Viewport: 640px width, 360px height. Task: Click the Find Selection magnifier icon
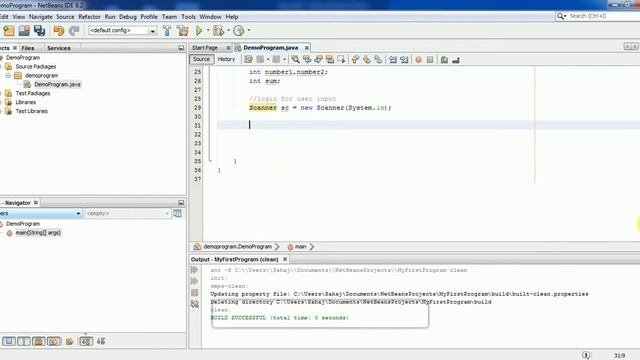pyautogui.click(x=295, y=60)
